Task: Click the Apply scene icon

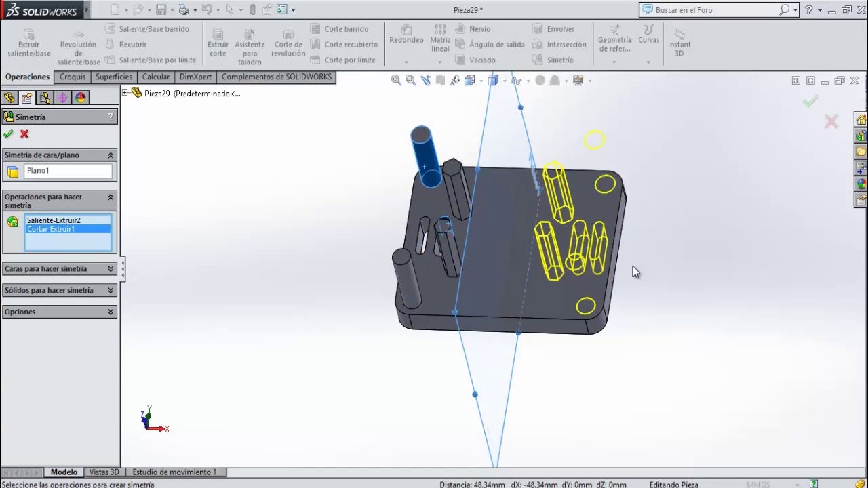Action: tap(555, 80)
